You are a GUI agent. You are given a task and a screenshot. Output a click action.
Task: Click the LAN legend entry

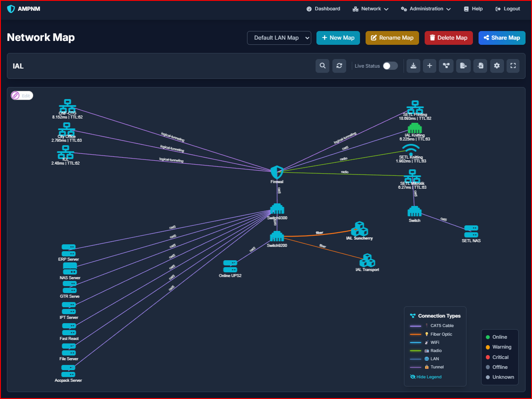[424, 358]
